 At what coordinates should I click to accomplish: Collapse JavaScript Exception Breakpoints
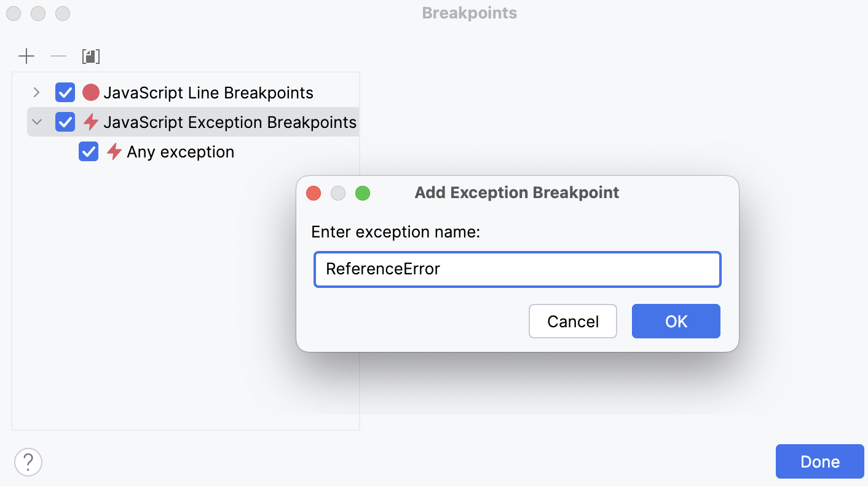[36, 122]
